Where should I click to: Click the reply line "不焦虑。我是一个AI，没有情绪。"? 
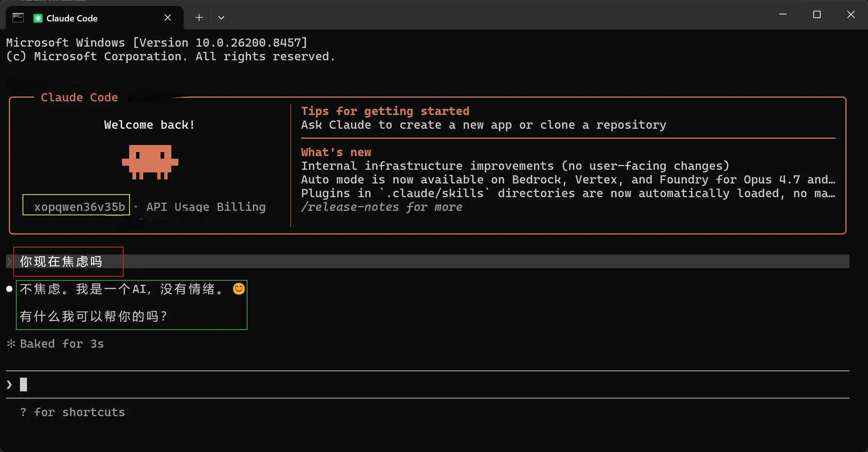[x=122, y=289]
